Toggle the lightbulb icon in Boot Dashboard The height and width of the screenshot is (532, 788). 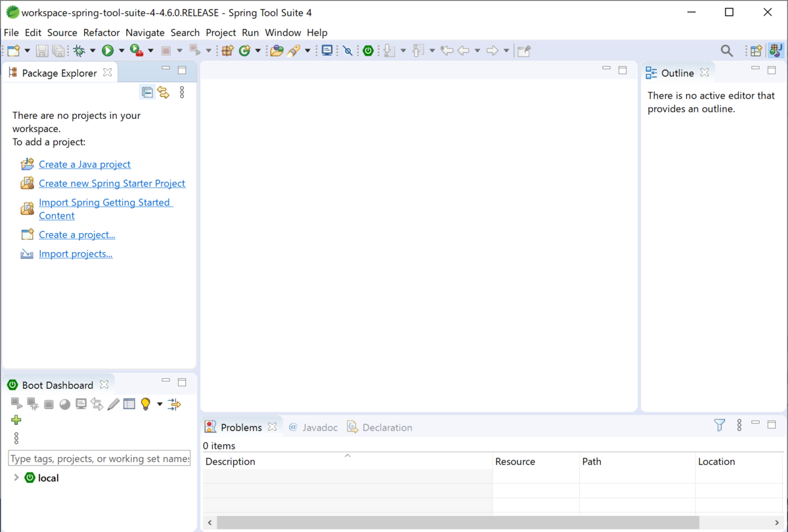pos(146,404)
